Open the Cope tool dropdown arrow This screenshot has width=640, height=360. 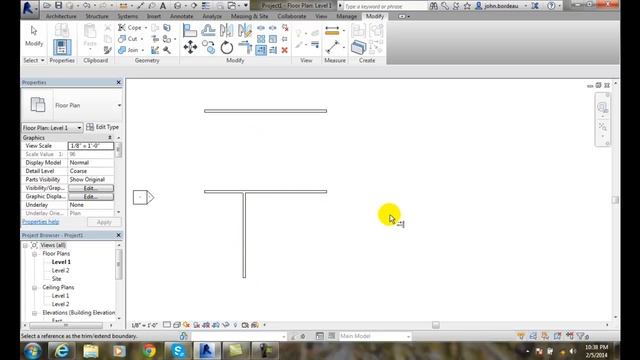146,28
